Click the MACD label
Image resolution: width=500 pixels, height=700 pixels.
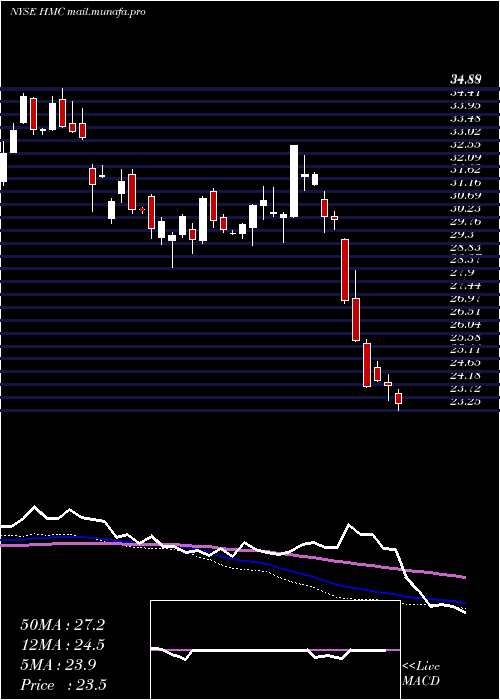421,681
